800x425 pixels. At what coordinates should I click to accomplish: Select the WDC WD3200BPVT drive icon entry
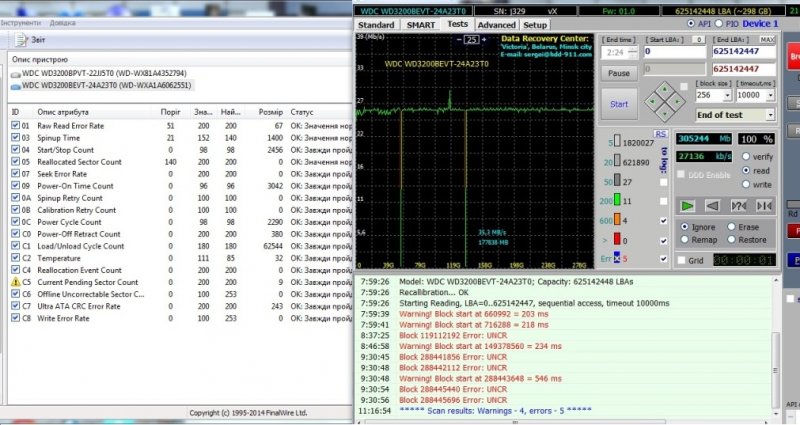tap(15, 72)
